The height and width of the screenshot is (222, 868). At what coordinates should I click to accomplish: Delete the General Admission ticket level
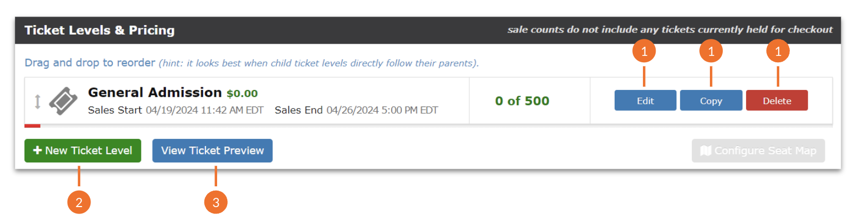pos(776,101)
